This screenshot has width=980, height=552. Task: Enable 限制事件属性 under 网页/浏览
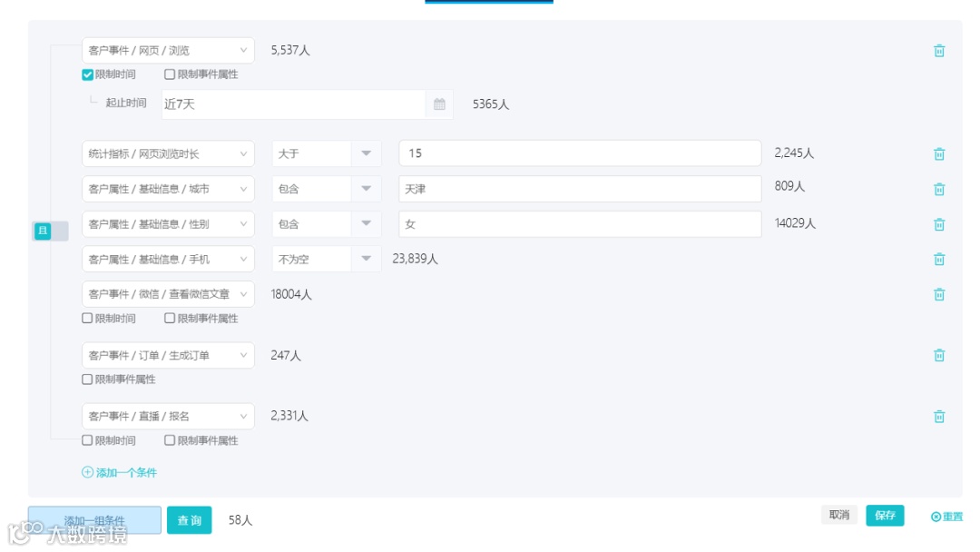[170, 74]
